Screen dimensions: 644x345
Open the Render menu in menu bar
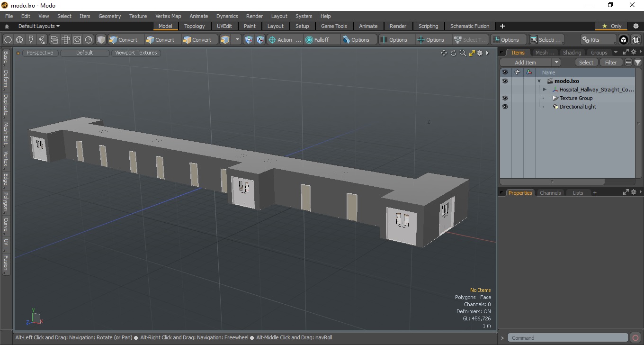[x=254, y=16]
